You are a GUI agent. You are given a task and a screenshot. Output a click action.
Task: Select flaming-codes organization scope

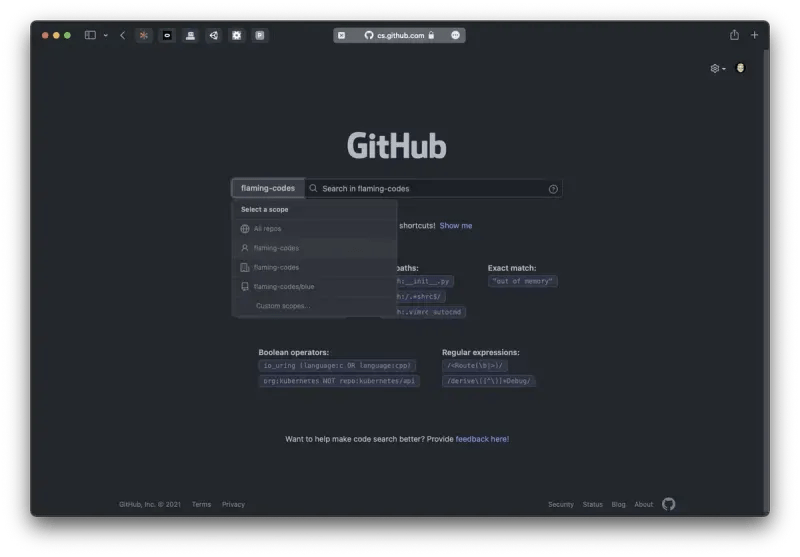[315, 267]
